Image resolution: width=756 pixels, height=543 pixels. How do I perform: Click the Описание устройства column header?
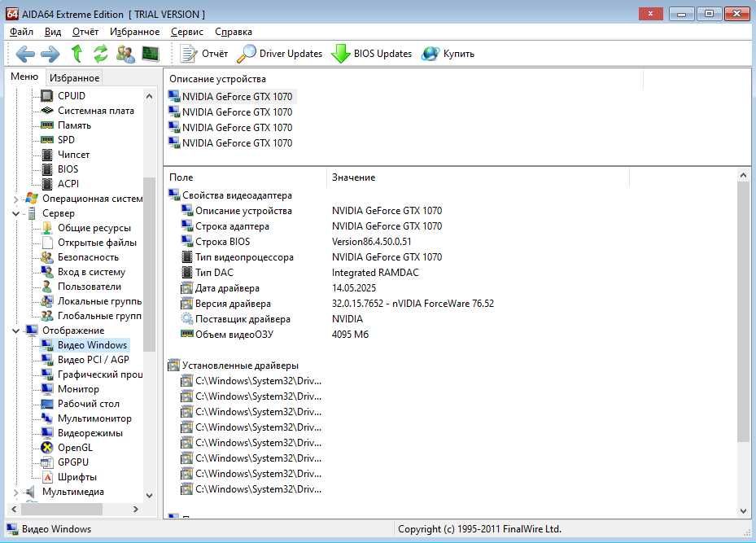[x=404, y=79]
